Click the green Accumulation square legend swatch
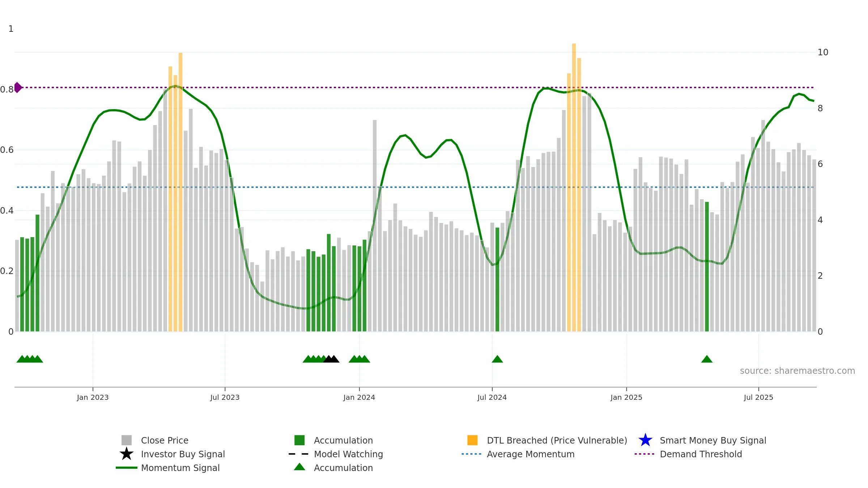This screenshot has width=868, height=488. (299, 440)
